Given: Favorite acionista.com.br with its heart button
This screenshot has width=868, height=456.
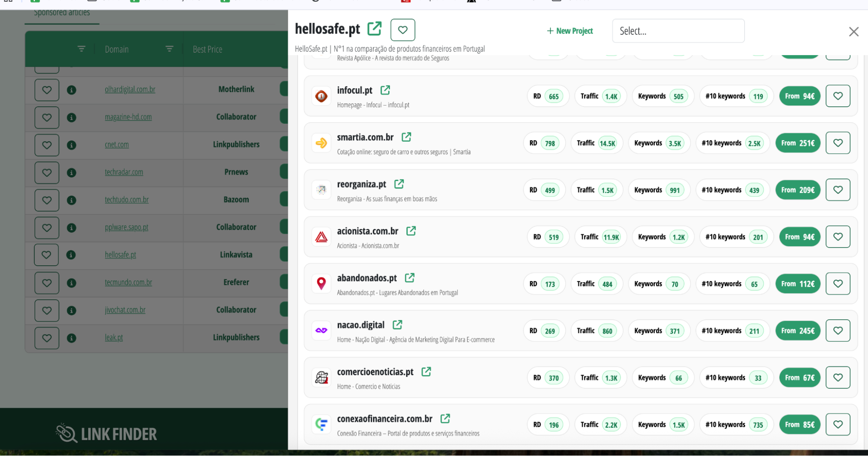Looking at the screenshot, I should coord(838,237).
